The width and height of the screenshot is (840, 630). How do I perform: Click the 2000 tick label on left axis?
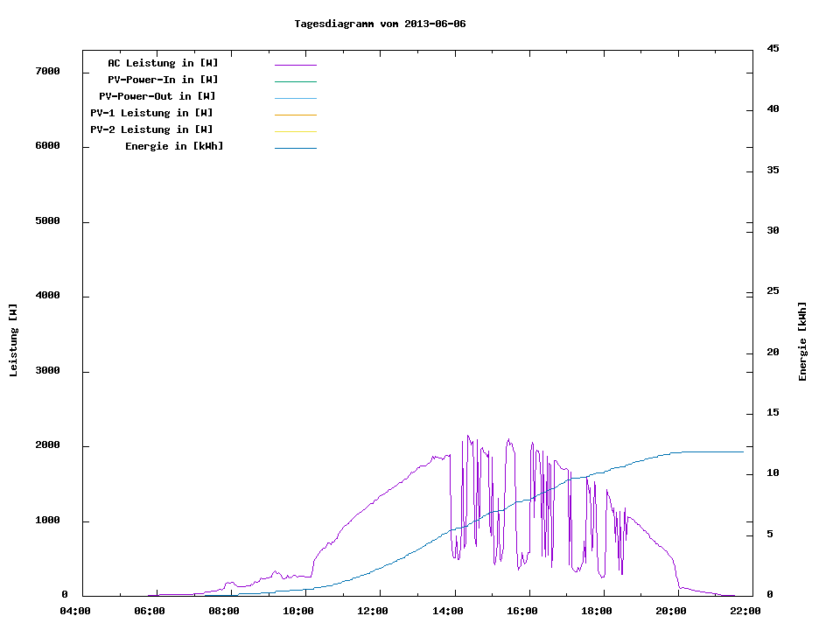(x=47, y=445)
